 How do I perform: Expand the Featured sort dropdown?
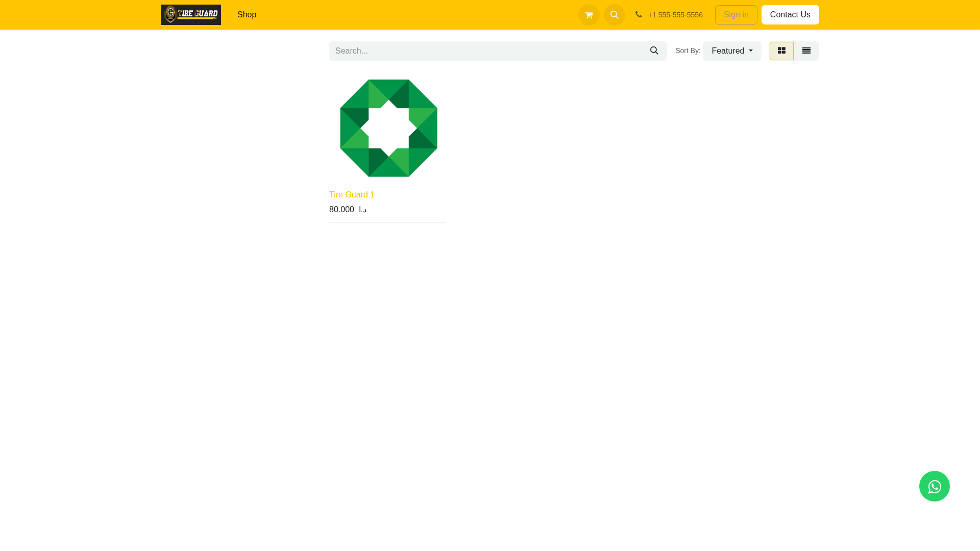coord(731,51)
